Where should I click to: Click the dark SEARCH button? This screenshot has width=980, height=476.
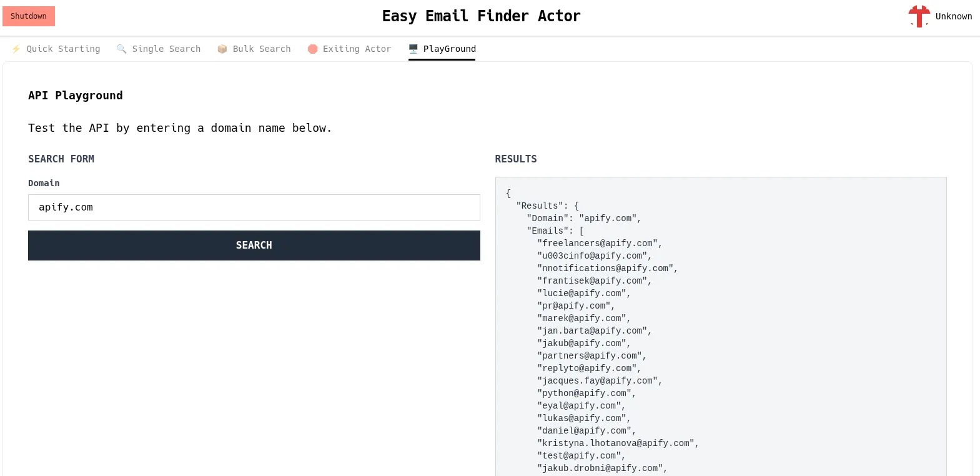(x=254, y=245)
